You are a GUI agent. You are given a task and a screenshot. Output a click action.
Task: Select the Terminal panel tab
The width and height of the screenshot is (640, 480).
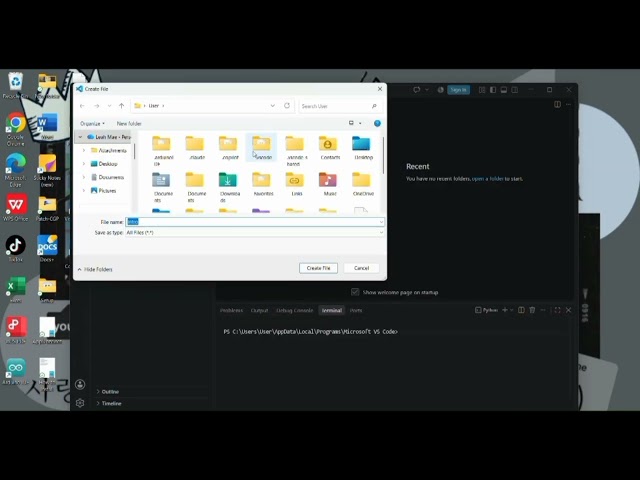coord(331,311)
